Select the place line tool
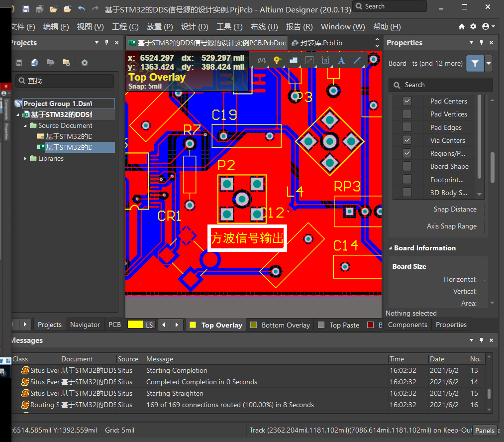The image size is (504, 442). tap(357, 60)
